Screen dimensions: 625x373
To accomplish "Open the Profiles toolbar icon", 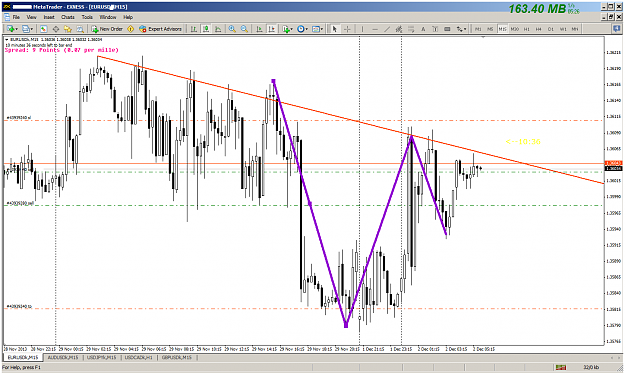I will click(x=26, y=29).
